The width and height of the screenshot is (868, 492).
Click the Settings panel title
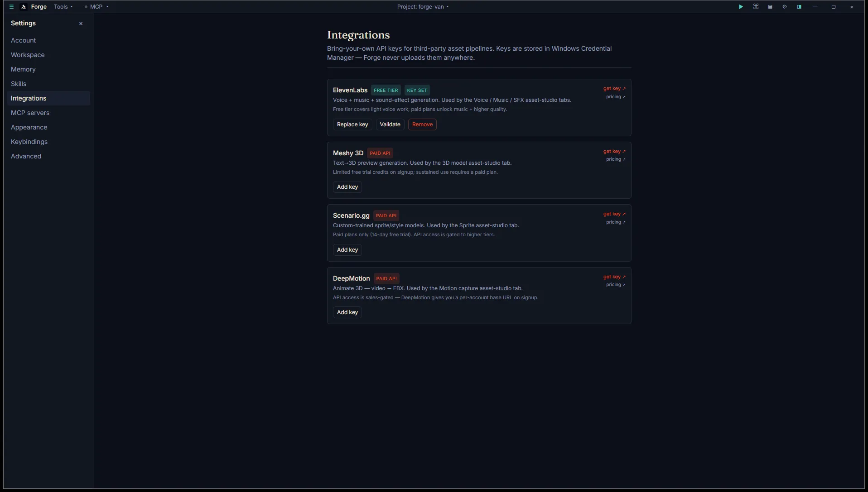coord(23,23)
